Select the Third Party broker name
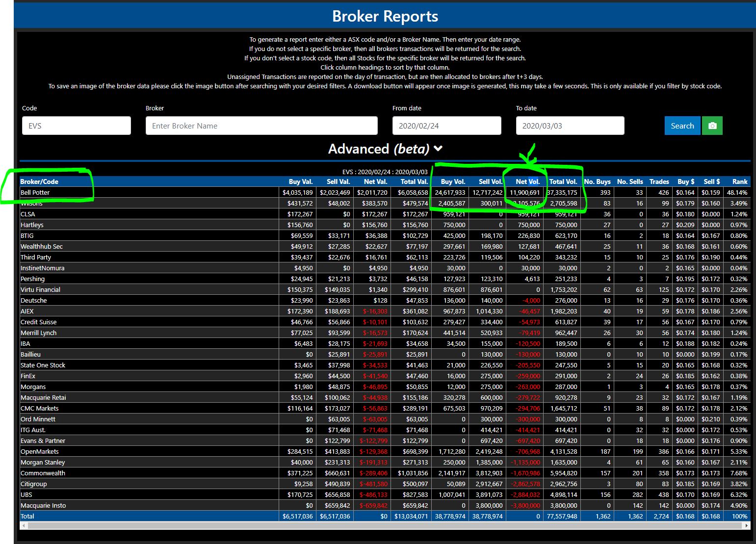Viewport: 756px width, 544px height. point(36,257)
